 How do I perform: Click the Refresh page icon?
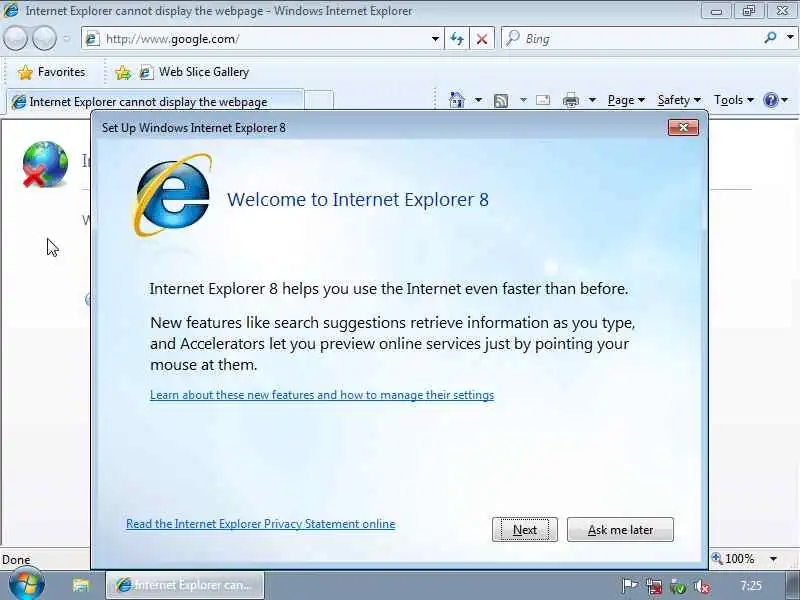(457, 39)
